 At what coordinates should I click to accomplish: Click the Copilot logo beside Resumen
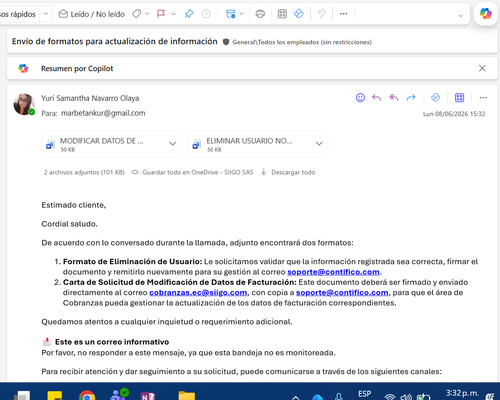point(23,68)
